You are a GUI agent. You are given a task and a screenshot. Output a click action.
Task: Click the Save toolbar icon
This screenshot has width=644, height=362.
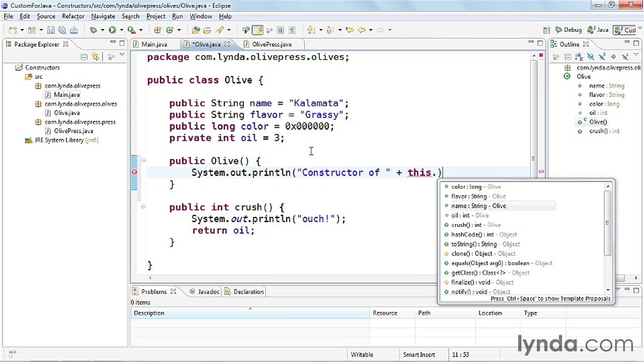(50, 30)
